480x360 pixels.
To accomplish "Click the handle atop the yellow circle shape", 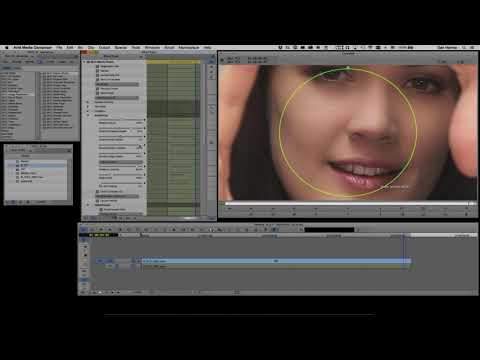I will [x=348, y=68].
